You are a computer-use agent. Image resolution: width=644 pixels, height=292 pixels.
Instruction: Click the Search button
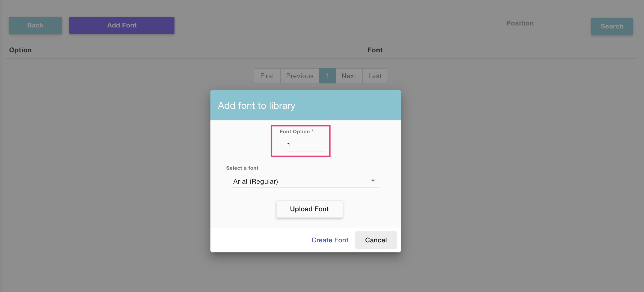(612, 26)
